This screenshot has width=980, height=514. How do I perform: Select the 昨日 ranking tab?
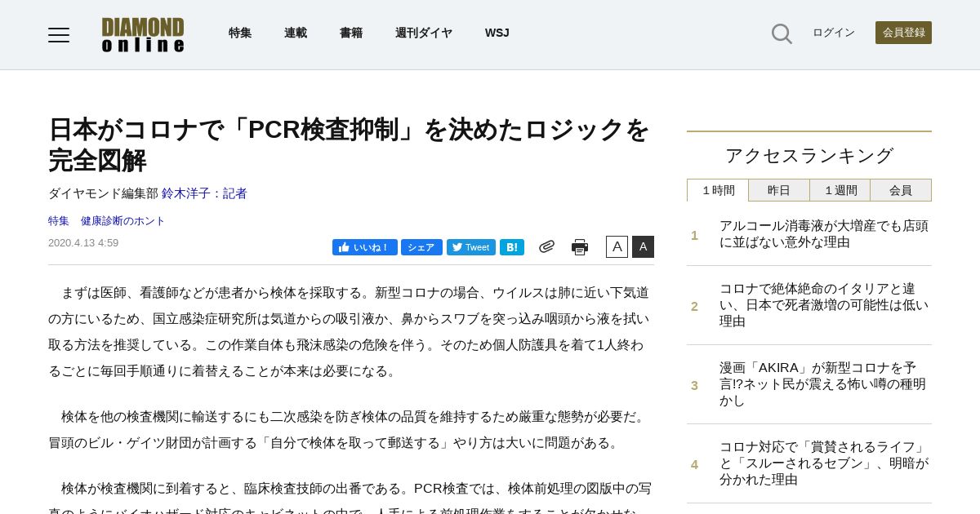coord(779,190)
